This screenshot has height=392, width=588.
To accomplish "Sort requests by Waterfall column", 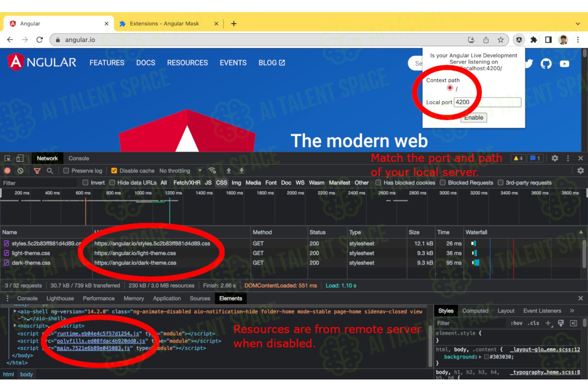I will [x=523, y=232].
